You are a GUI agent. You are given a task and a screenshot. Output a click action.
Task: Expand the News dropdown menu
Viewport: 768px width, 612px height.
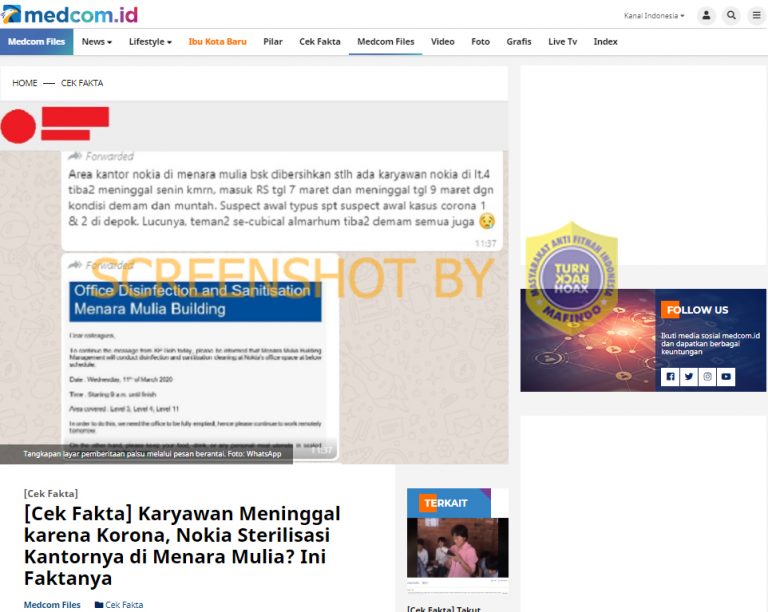tap(96, 42)
